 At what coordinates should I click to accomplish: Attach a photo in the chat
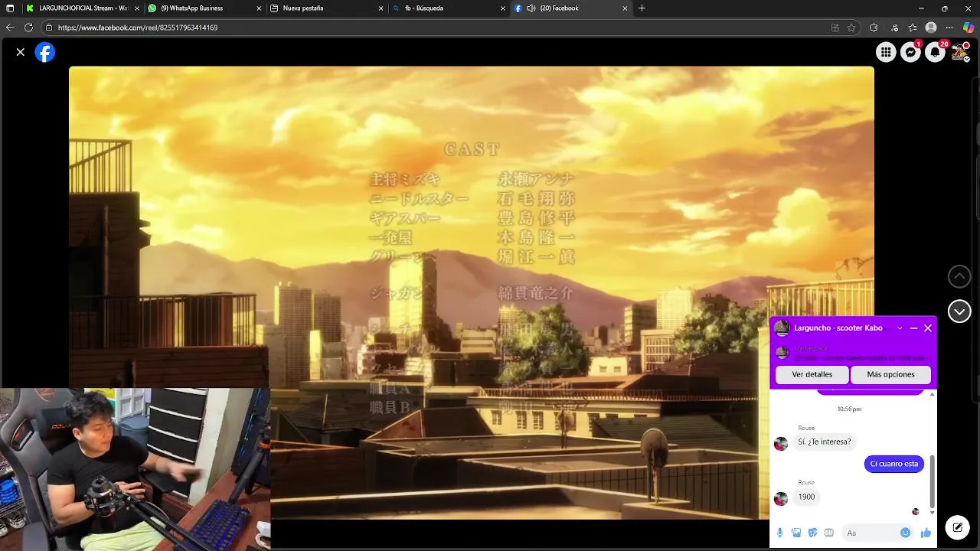click(796, 533)
